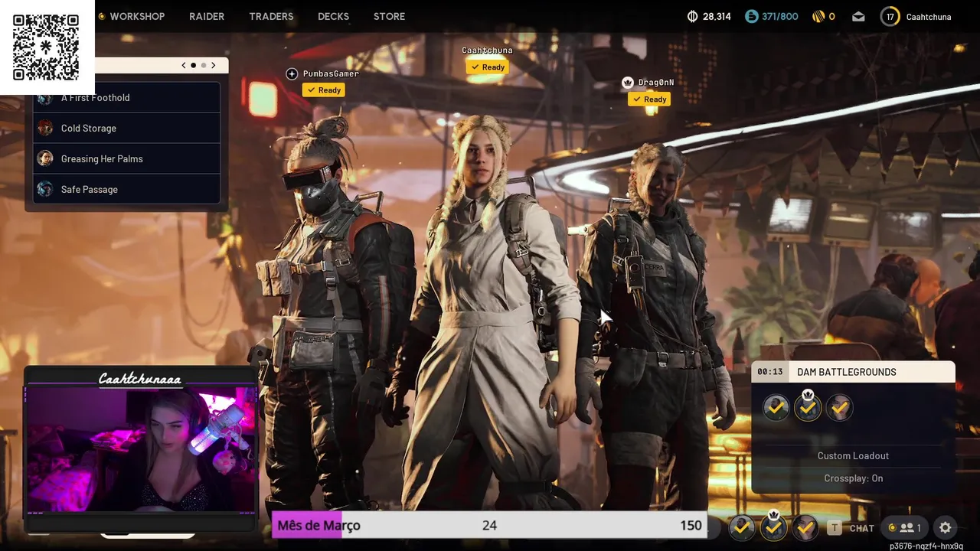The width and height of the screenshot is (980, 551).
Task: Select crowned leader avatar in matchmaking panel
Action: click(808, 406)
